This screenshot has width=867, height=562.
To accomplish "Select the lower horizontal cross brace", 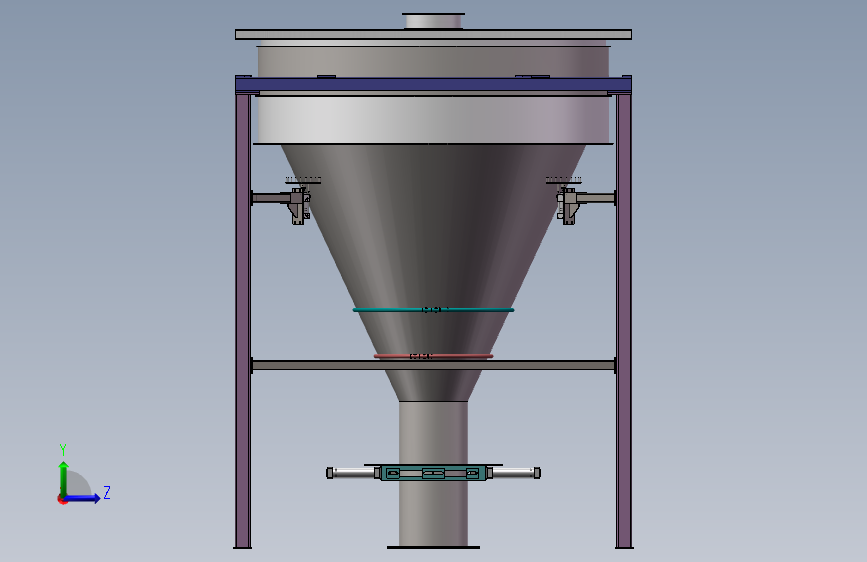I will [434, 365].
